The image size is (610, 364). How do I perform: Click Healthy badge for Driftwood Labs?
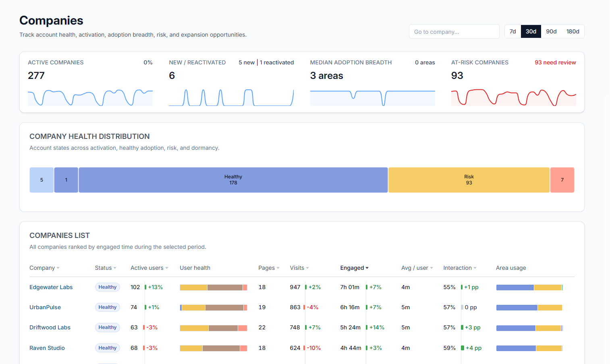click(108, 327)
